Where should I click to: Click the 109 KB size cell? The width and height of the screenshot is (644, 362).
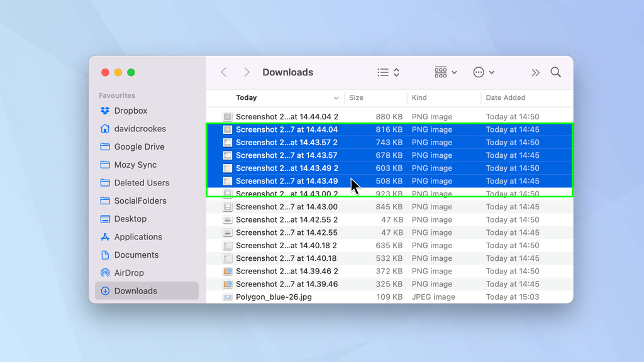click(x=389, y=297)
